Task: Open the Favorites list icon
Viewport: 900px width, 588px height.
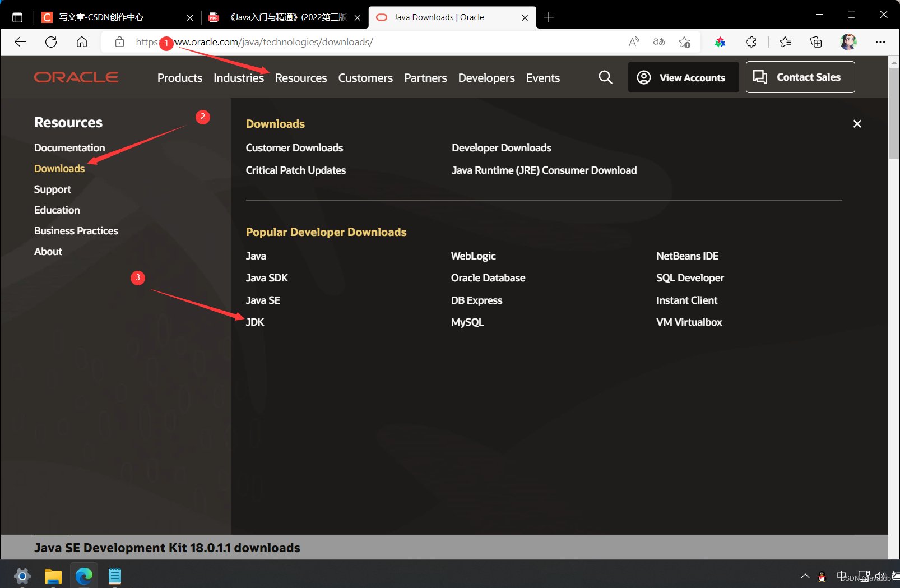Action: (785, 42)
